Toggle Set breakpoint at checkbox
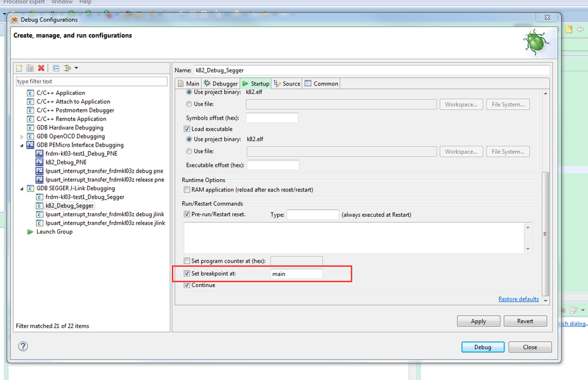 click(187, 273)
